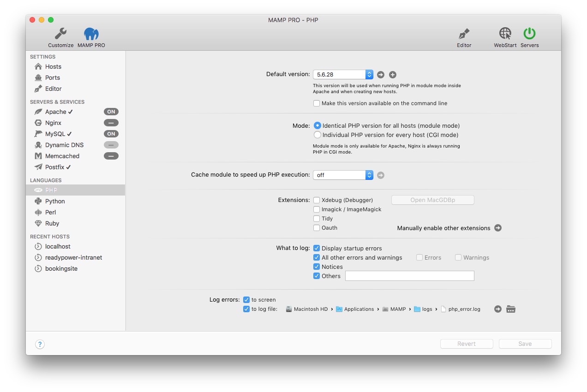
Task: Open the Default version dropdown
Action: pyautogui.click(x=343, y=74)
